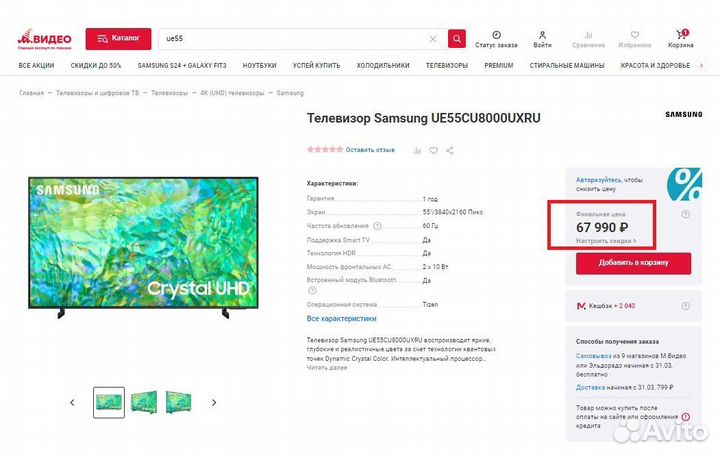Viewport: 720px width, 456px height.
Task: Show previous image with left arrow
Action: tap(72, 403)
